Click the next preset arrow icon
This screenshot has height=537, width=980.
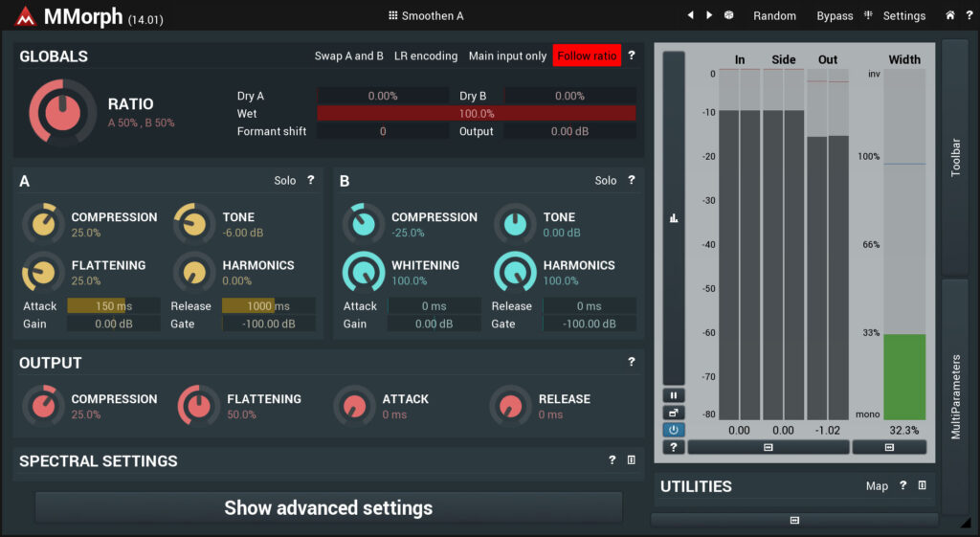[x=709, y=15]
